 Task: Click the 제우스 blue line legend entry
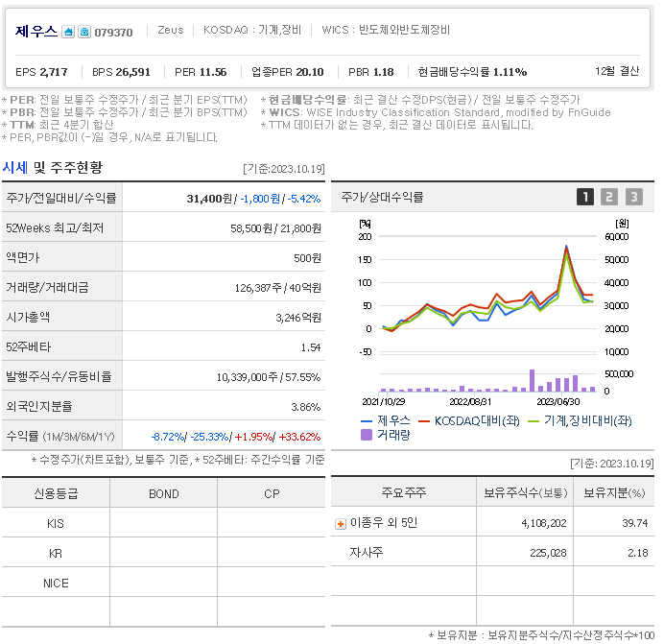[386, 420]
